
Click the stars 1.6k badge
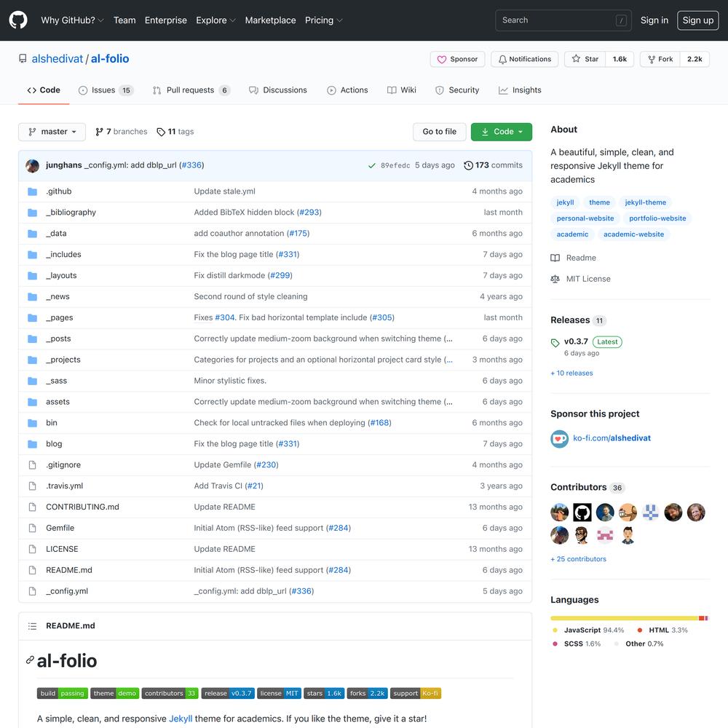pos(324,693)
